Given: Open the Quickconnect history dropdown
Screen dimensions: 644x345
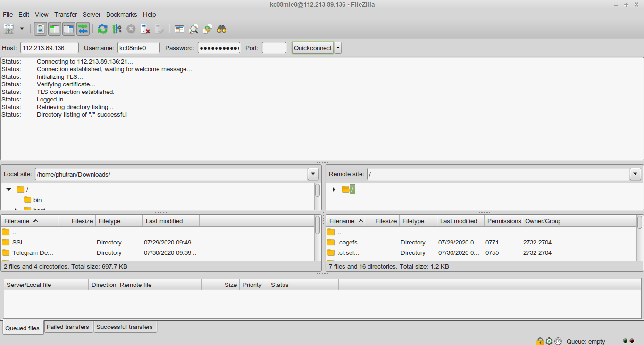Looking at the screenshot, I should pos(338,48).
